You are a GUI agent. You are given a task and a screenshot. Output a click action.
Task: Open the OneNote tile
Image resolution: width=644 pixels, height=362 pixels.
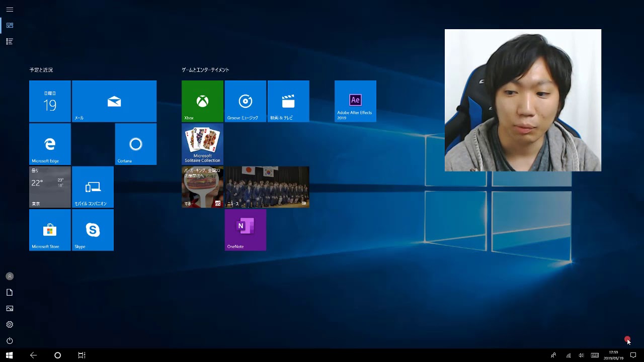click(245, 230)
